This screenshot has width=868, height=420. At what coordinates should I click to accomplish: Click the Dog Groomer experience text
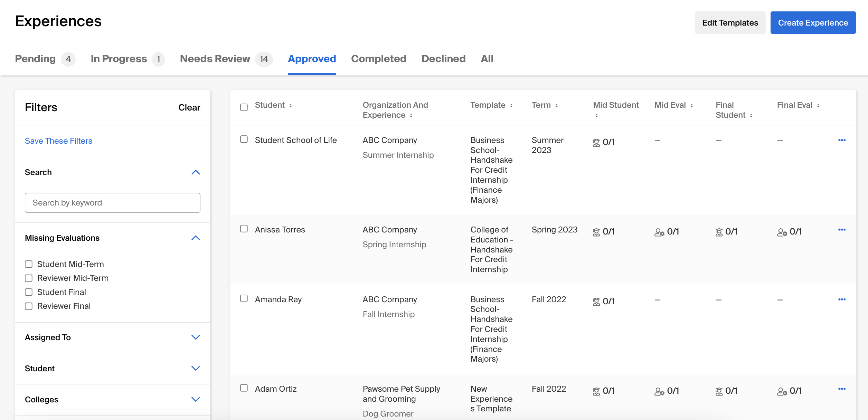point(388,414)
